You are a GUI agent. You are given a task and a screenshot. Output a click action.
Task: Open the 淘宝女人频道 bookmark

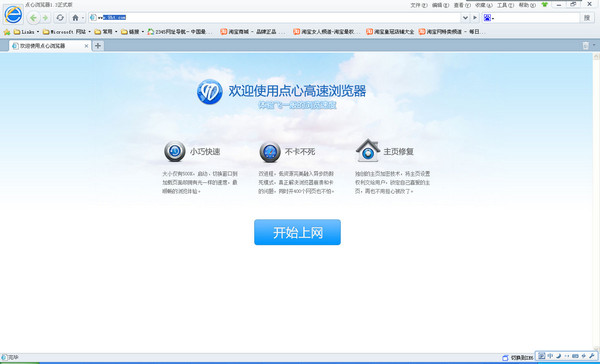pos(326,32)
